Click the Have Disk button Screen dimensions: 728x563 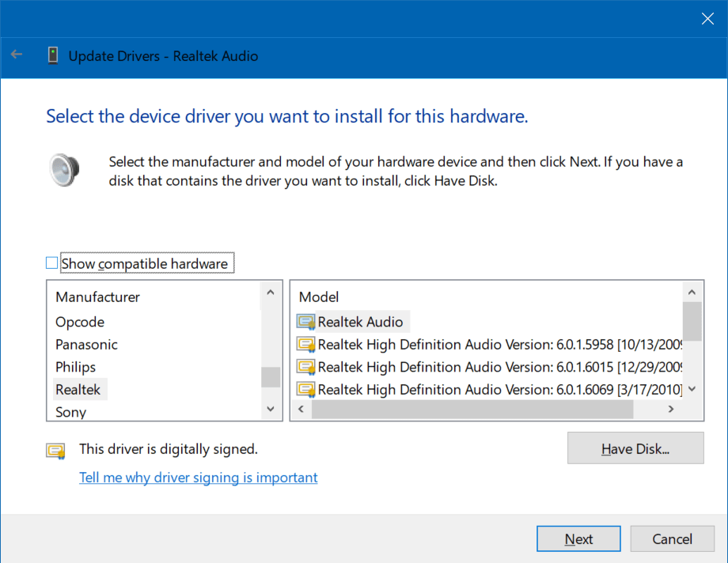pos(635,448)
